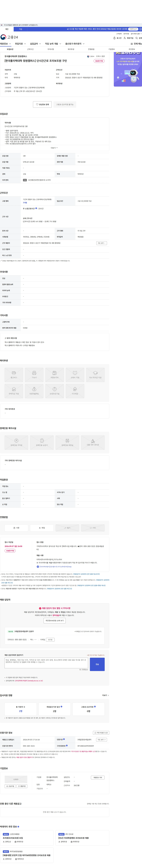Open recommended job 파주365한방병원 조리보조원 채용

(x=27, y=855)
